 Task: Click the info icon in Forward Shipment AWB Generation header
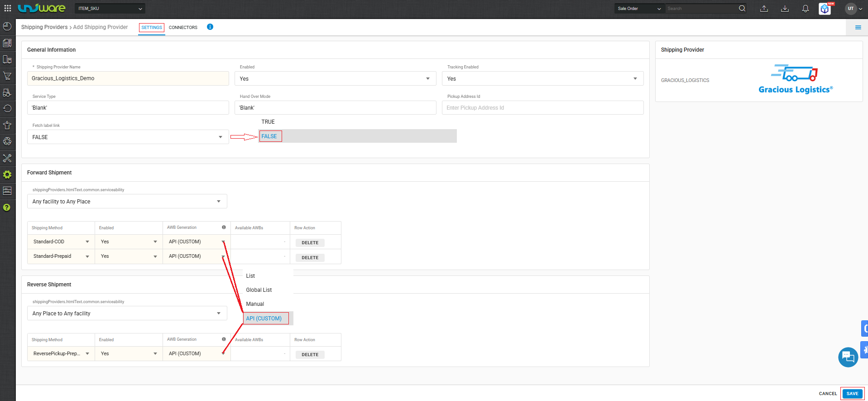pos(224,227)
